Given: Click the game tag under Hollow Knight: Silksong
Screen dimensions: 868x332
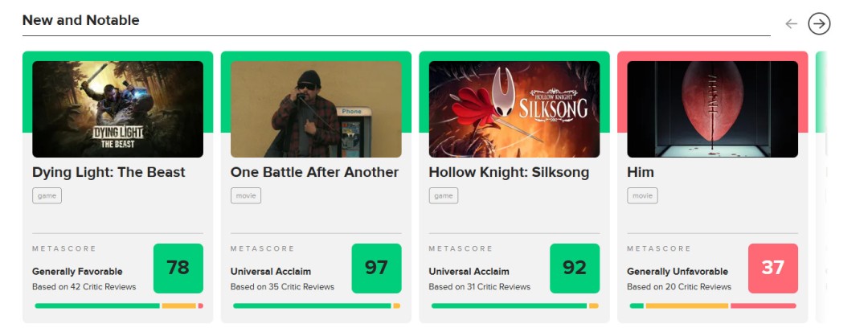Looking at the screenshot, I should [x=444, y=195].
